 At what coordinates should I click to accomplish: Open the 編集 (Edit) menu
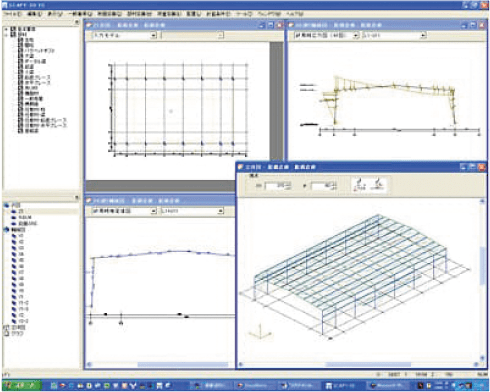(34, 14)
